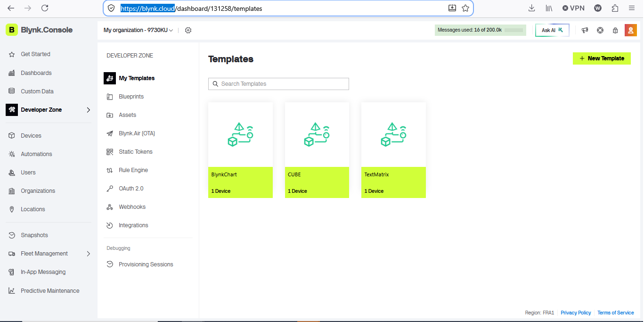Click the Static Tokens QR icon
Viewport: 644px width, 322px height.
[110, 152]
